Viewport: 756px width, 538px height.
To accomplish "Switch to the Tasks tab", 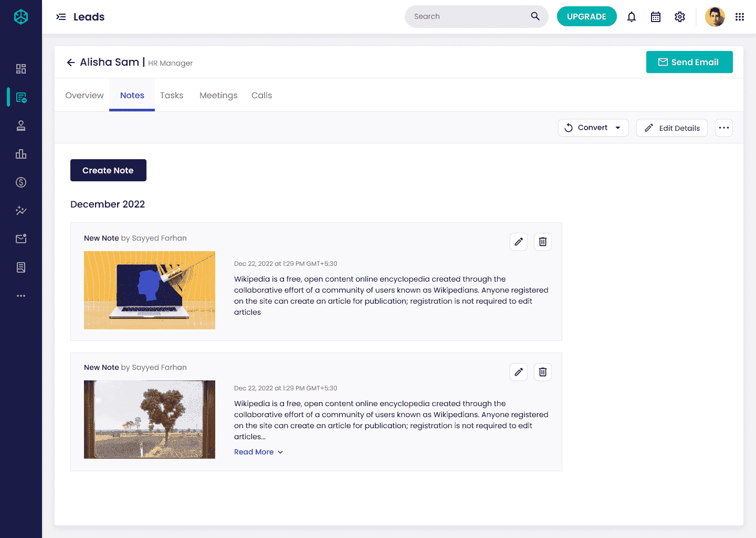I will tap(172, 95).
